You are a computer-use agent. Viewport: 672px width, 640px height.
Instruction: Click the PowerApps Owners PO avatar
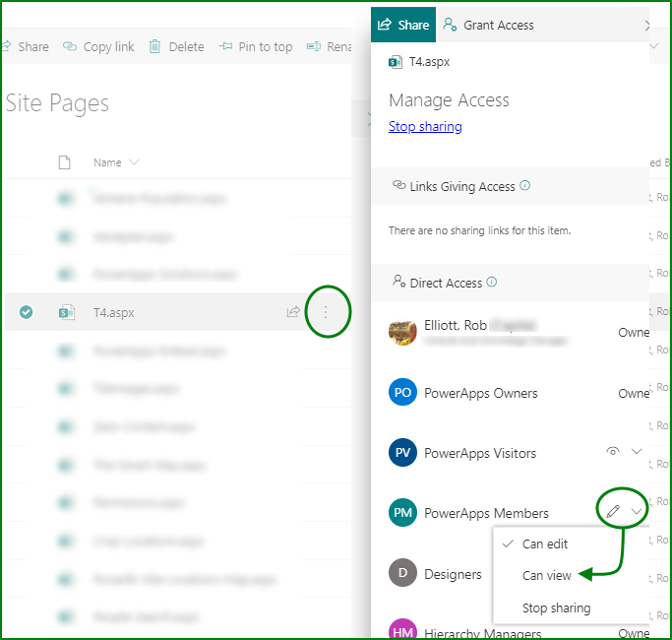pos(402,392)
